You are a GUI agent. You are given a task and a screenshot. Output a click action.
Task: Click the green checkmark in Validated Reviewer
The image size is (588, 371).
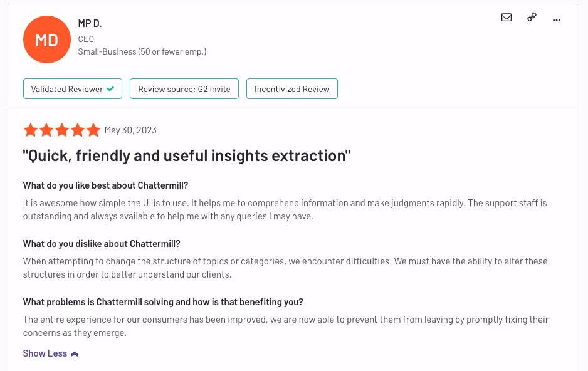[x=110, y=89]
